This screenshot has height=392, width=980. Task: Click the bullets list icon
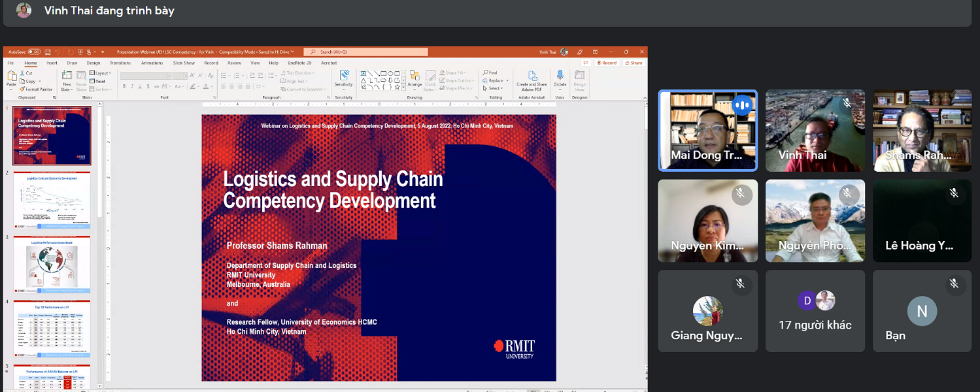tap(224, 75)
